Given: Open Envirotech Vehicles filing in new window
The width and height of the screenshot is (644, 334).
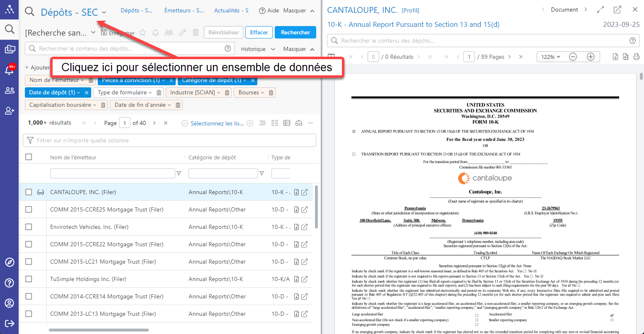Looking at the screenshot, I should pos(305,227).
